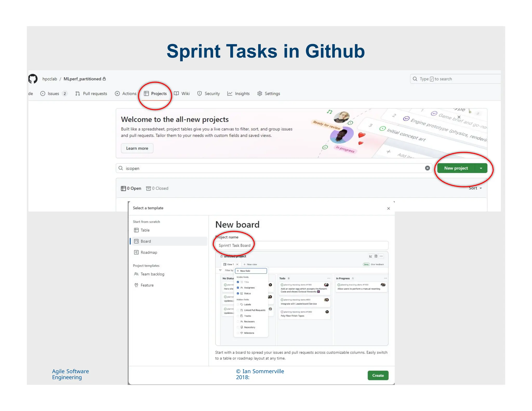
Task: Select the Table template
Action: point(169,230)
